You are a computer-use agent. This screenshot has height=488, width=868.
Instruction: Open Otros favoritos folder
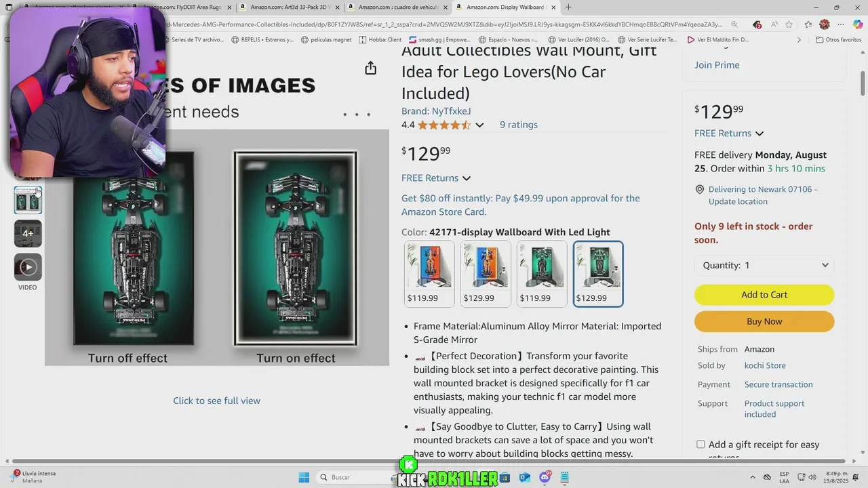point(838,40)
